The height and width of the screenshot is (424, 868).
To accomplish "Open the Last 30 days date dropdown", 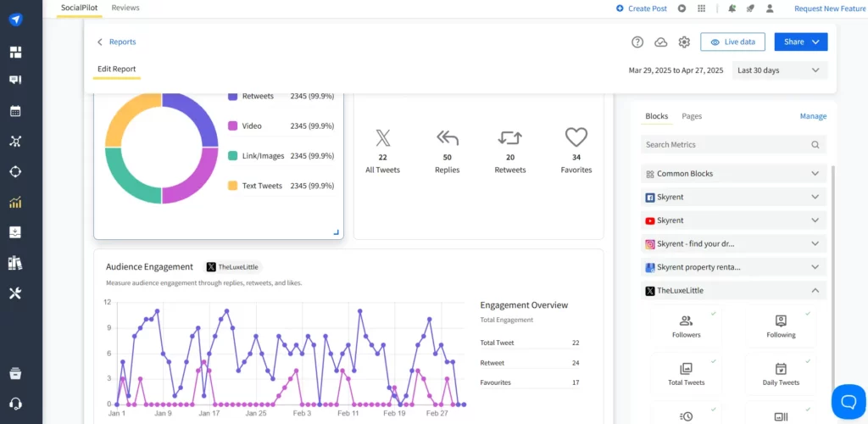I will [780, 70].
